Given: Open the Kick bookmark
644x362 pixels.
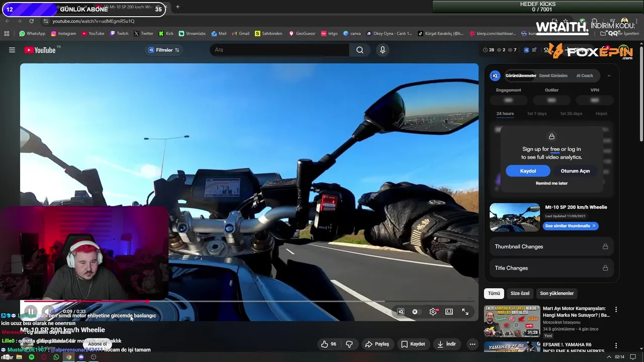Looking at the screenshot, I should pos(166,33).
